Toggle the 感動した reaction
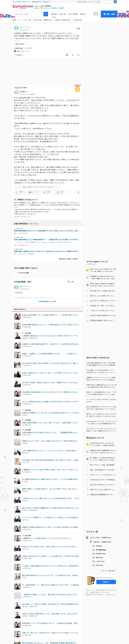Screen dimensions: 129x644 [49, 192]
